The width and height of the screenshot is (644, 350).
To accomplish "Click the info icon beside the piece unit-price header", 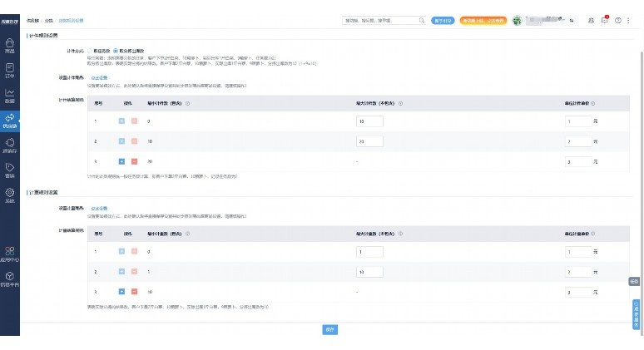I will click(x=592, y=103).
